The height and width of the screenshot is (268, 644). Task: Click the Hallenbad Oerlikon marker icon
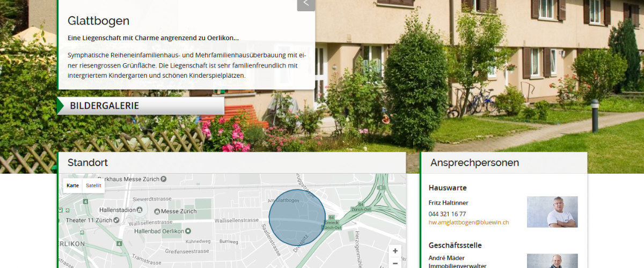click(187, 231)
